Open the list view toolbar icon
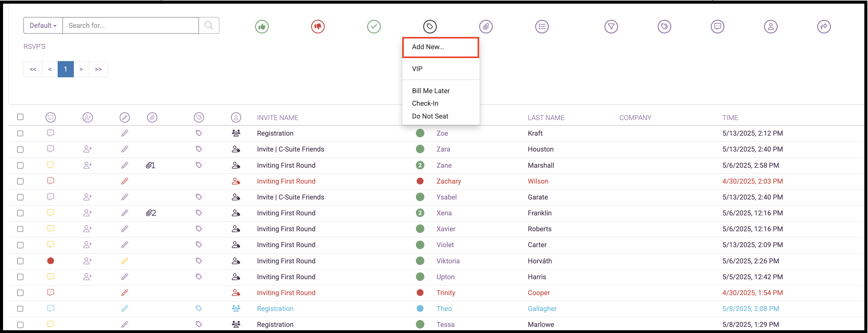Image resolution: width=868 pixels, height=333 pixels. tap(542, 26)
